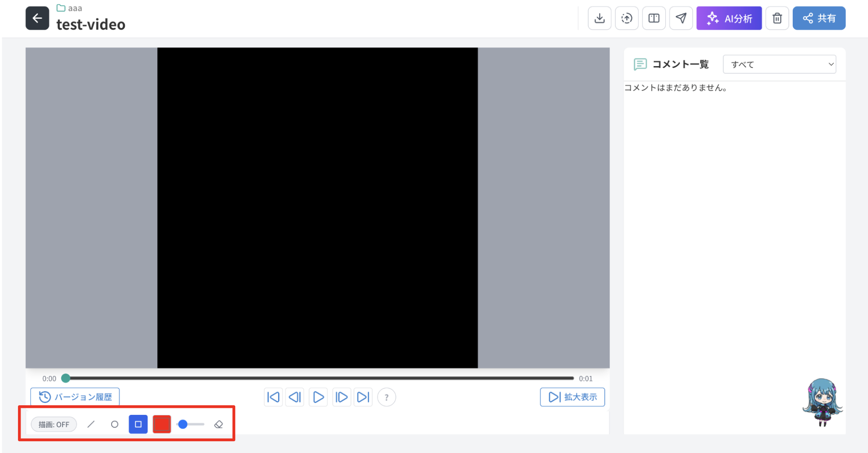The width and height of the screenshot is (868, 453).
Task: Select the rectangle drawing tool
Action: 138,425
